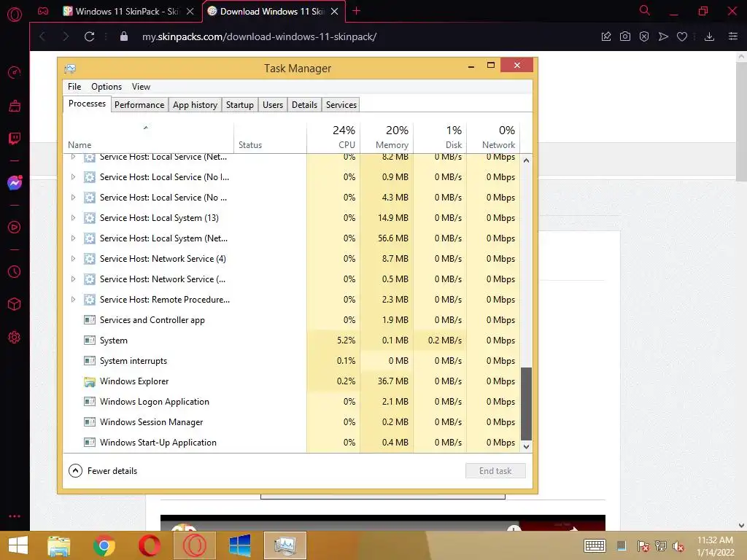Click the heart bookmark icon

(682, 36)
